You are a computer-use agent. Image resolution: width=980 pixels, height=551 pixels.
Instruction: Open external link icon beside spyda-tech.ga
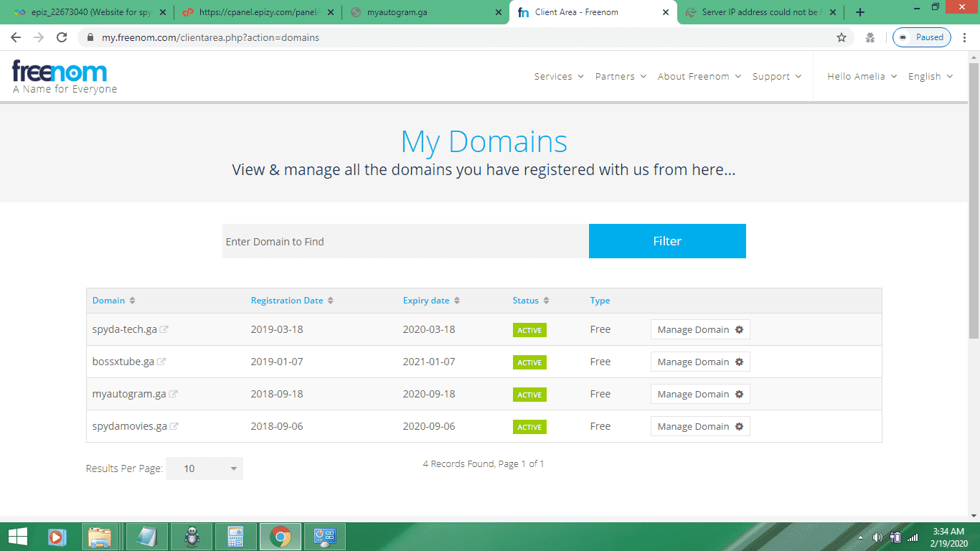point(164,329)
